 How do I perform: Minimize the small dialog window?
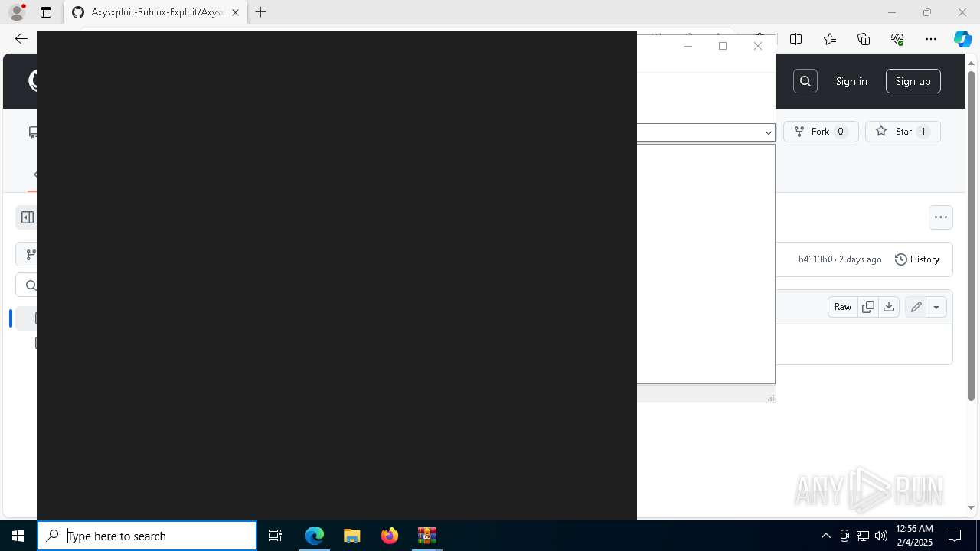(688, 46)
